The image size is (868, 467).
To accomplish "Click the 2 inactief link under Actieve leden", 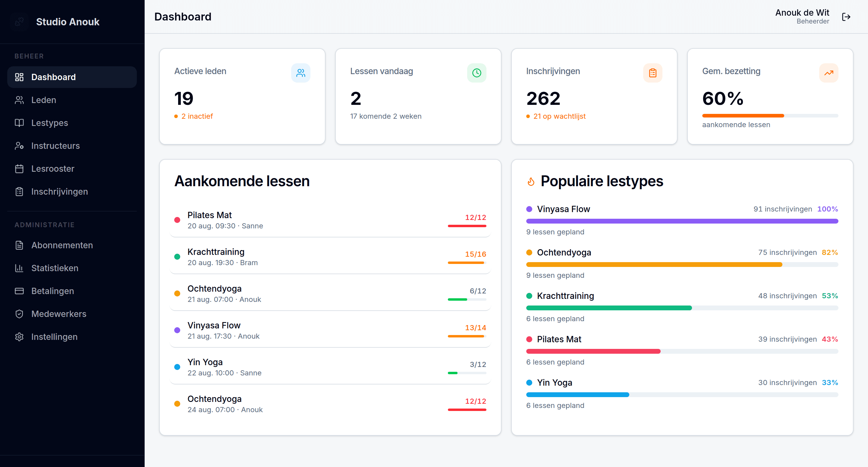I will pos(197,116).
